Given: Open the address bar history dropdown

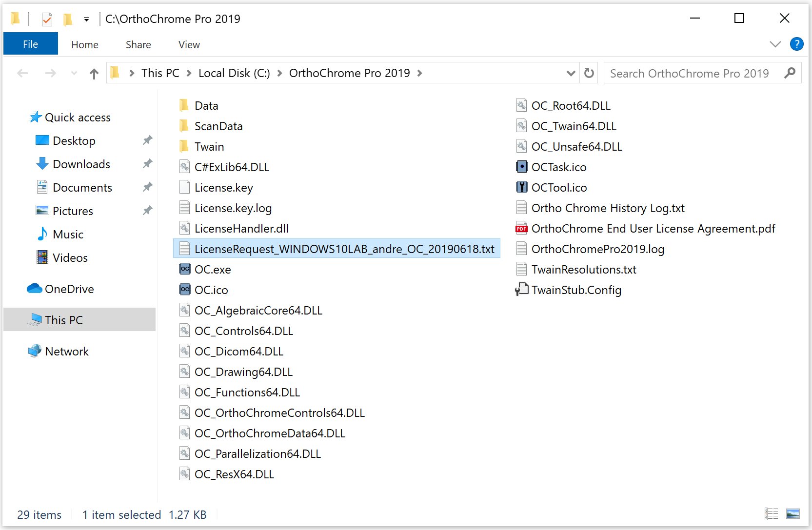Looking at the screenshot, I should pos(571,73).
